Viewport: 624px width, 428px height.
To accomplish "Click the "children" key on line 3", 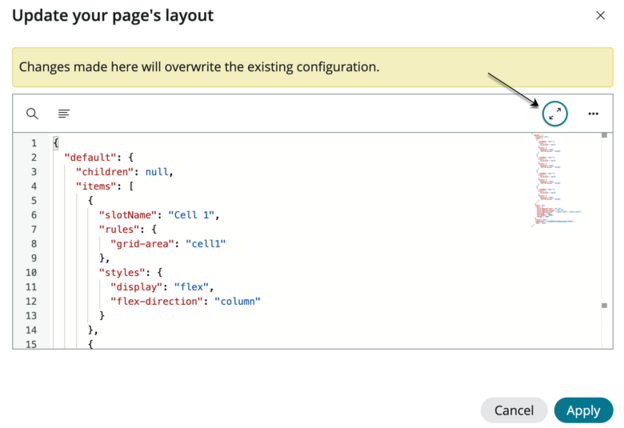I will (105, 172).
